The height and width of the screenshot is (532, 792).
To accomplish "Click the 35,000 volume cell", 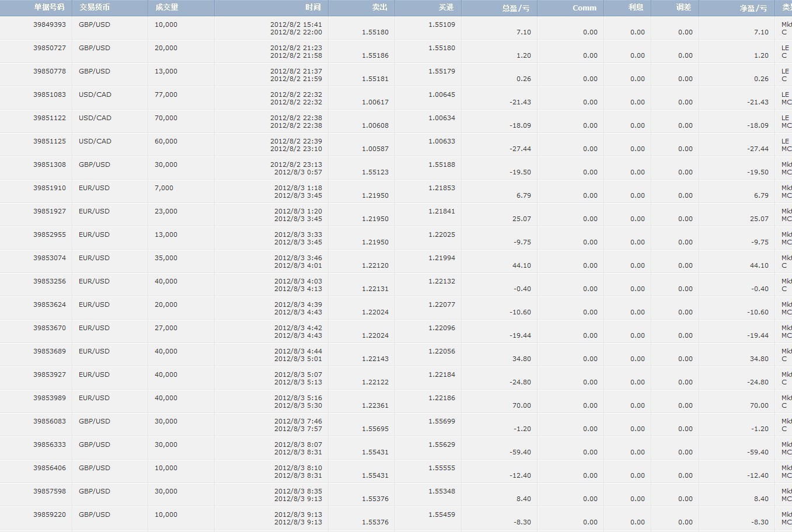I will [166, 258].
